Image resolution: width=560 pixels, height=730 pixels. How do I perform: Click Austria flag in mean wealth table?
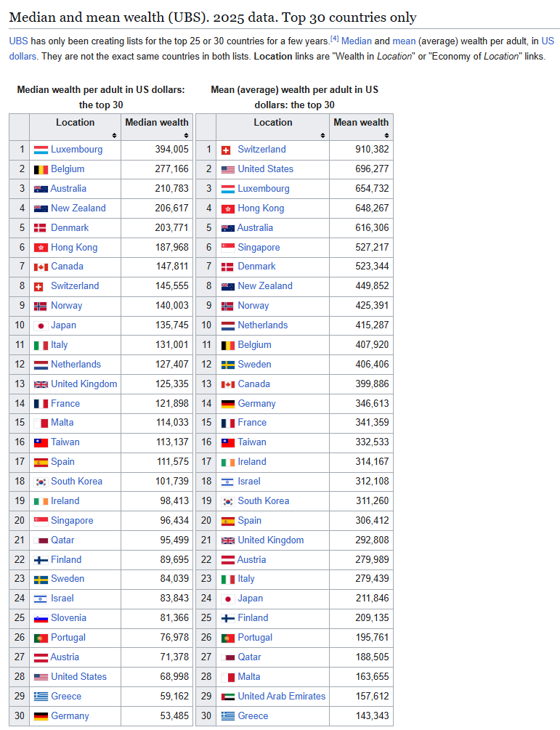click(227, 560)
